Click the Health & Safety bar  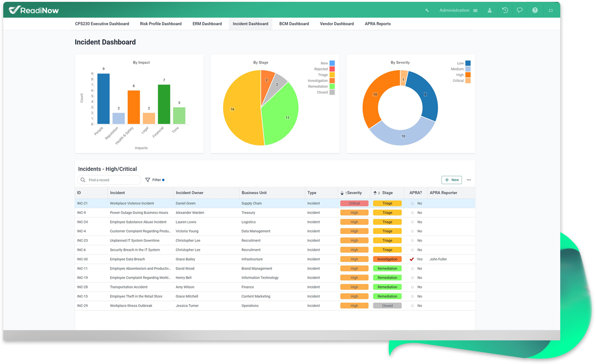tap(134, 107)
